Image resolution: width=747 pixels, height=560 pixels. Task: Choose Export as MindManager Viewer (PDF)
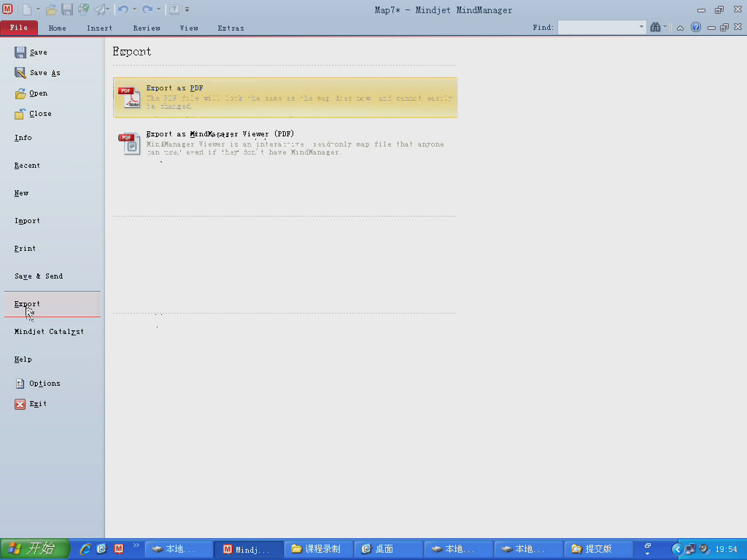(x=285, y=143)
